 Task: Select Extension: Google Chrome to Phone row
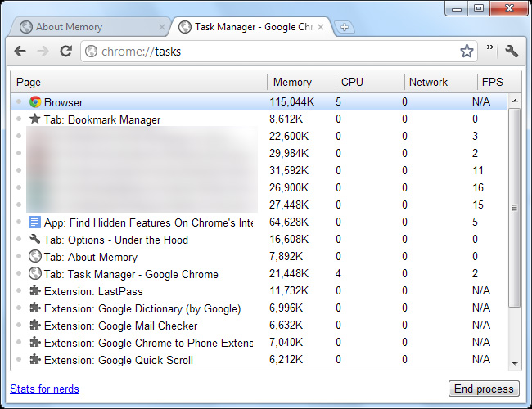click(x=259, y=343)
